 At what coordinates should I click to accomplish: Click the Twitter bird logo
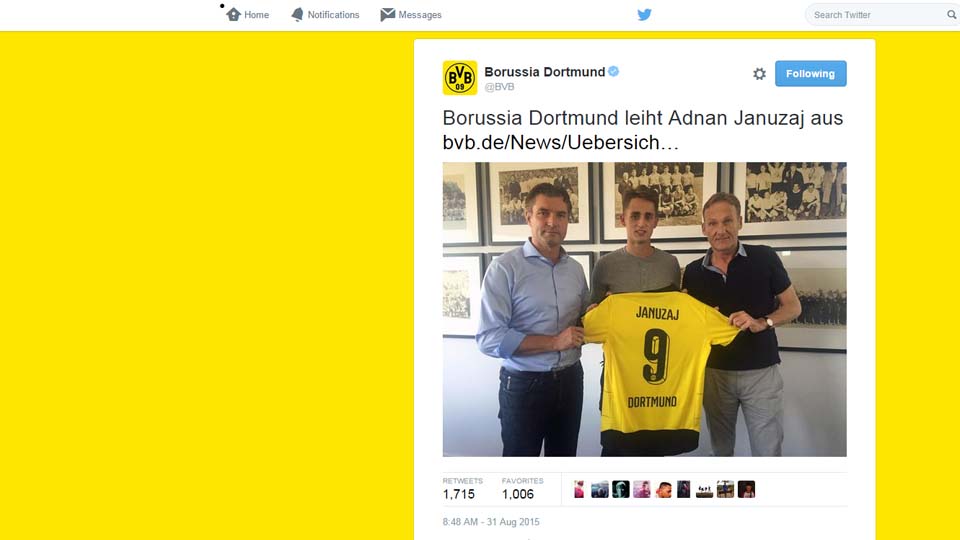[644, 15]
